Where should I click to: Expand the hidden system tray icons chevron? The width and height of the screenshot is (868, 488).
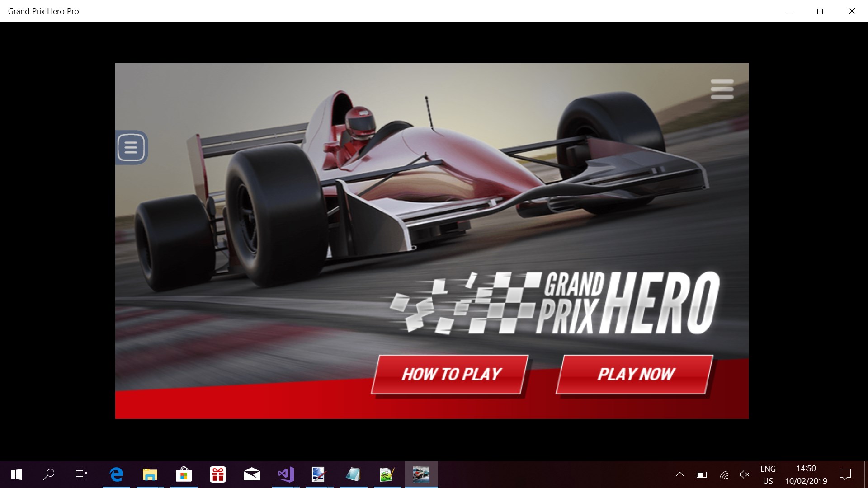679,474
